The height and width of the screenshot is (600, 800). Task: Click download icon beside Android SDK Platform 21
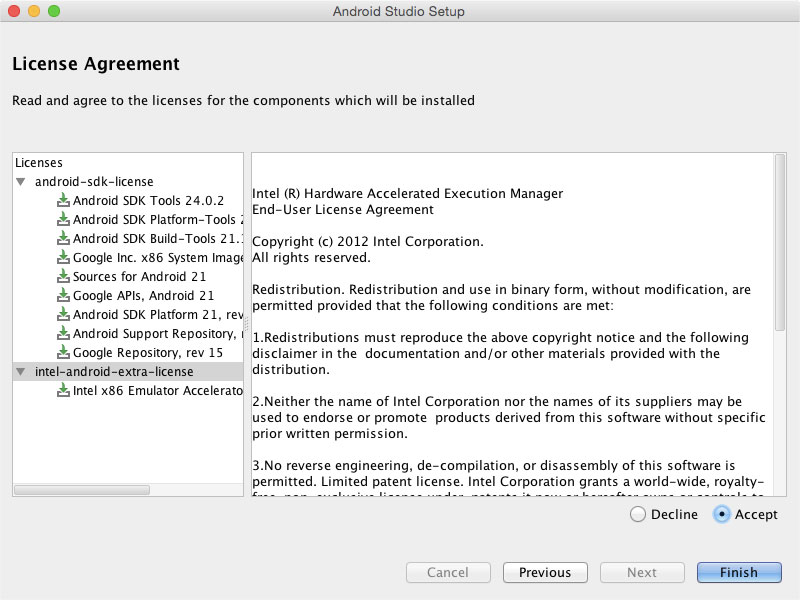click(x=63, y=314)
